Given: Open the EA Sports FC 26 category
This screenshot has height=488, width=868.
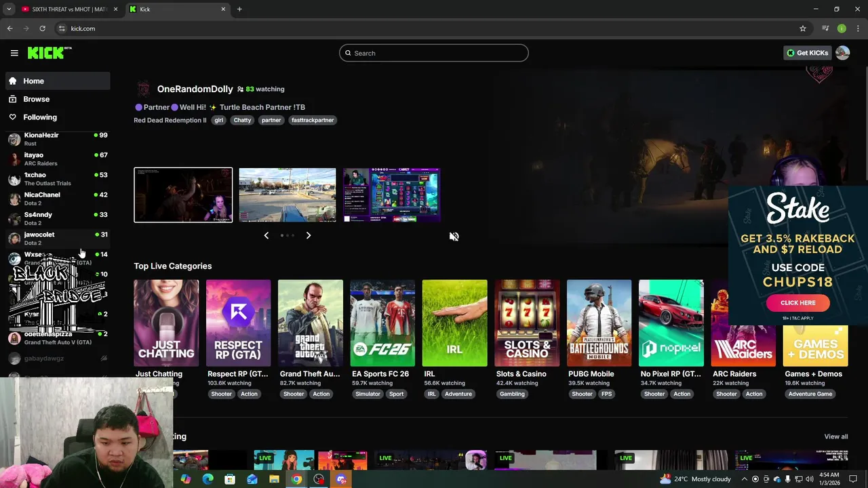Looking at the screenshot, I should pos(382,323).
